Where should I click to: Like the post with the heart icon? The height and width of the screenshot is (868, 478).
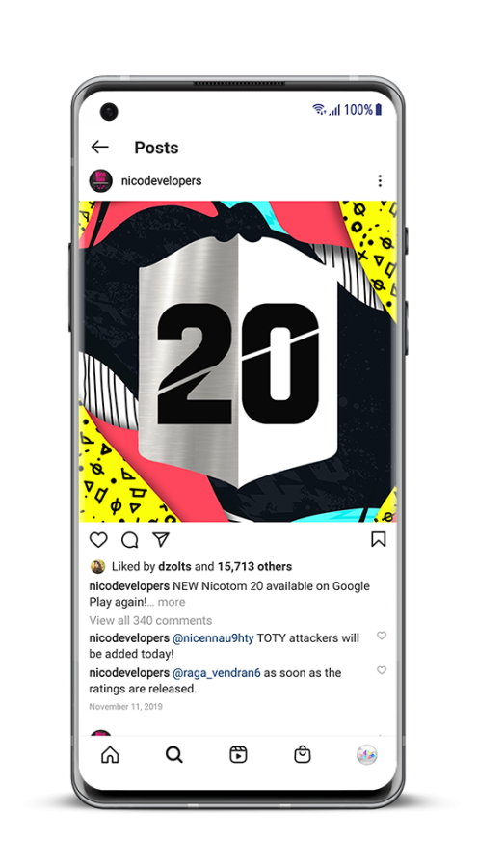click(98, 540)
